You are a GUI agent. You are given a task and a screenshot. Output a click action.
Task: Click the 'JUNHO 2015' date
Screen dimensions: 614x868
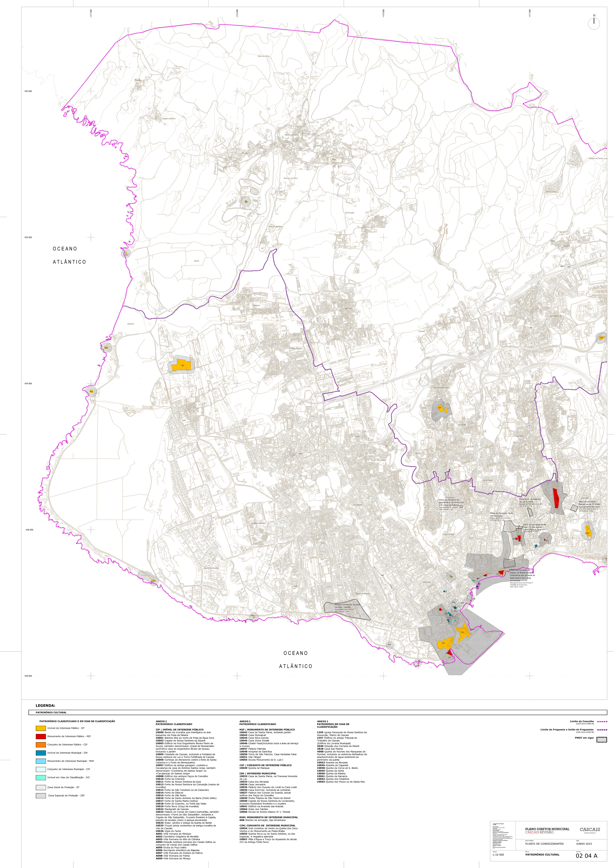tap(584, 844)
